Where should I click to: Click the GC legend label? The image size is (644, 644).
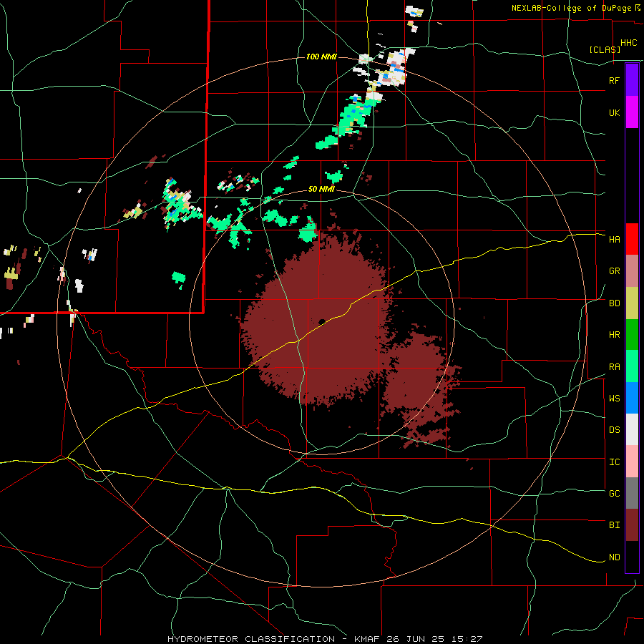click(614, 494)
